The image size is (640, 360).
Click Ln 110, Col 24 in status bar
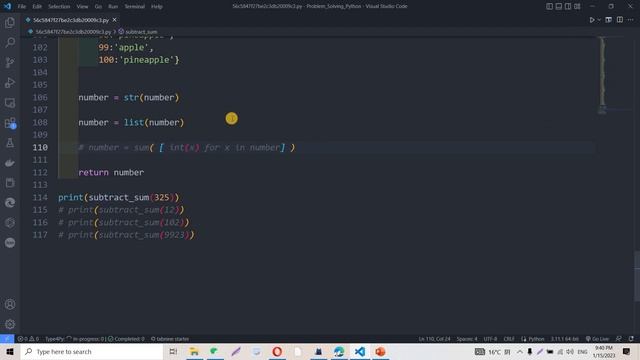click(434, 339)
